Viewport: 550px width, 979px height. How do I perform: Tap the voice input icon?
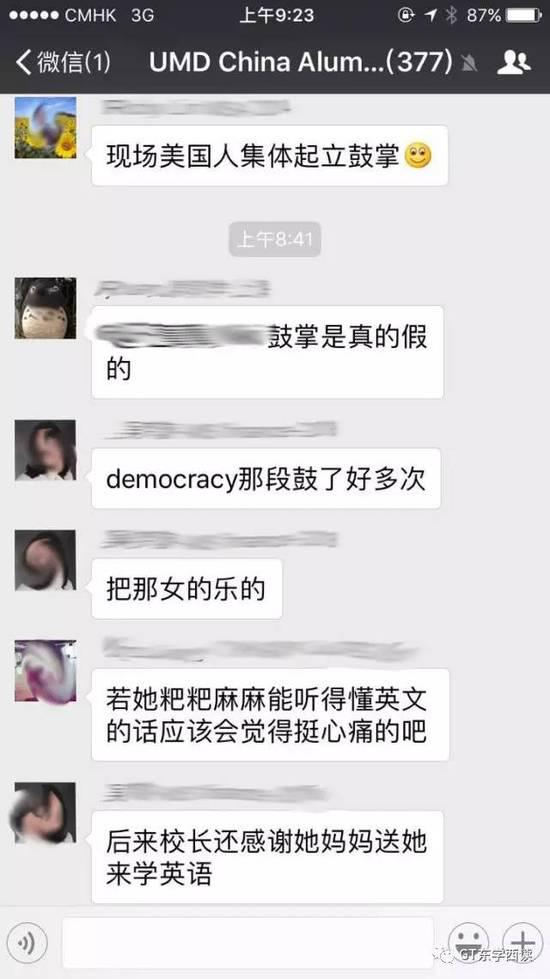(27, 942)
